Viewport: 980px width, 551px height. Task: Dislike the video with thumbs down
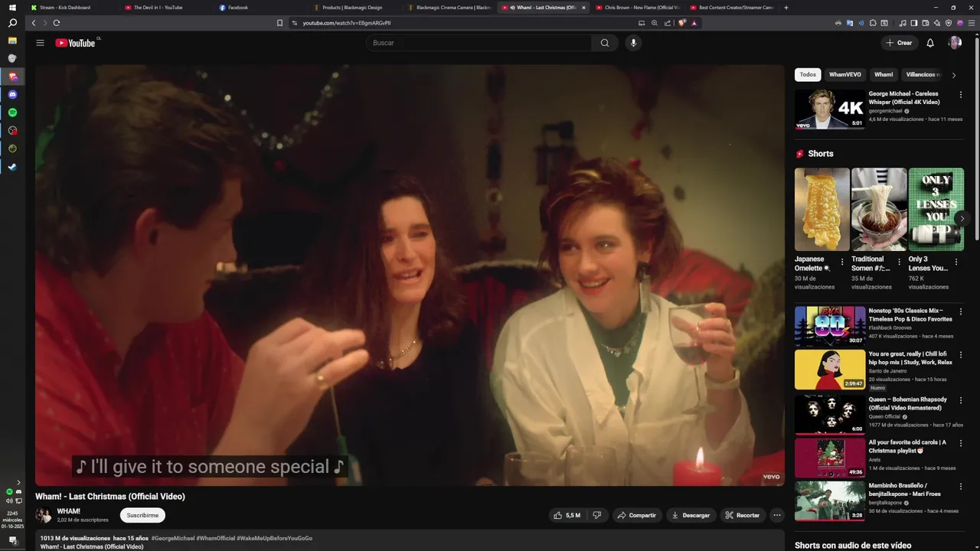pyautogui.click(x=597, y=515)
